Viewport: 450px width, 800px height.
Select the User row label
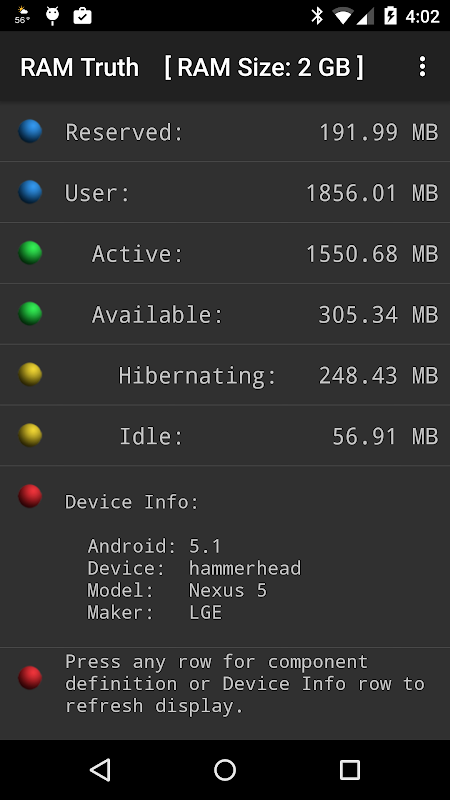tap(97, 193)
